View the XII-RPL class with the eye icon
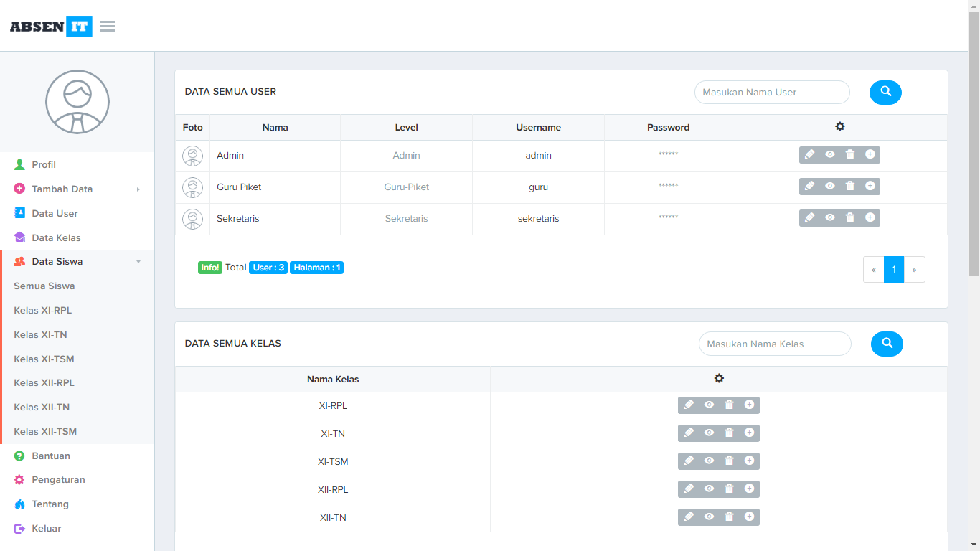 [709, 489]
